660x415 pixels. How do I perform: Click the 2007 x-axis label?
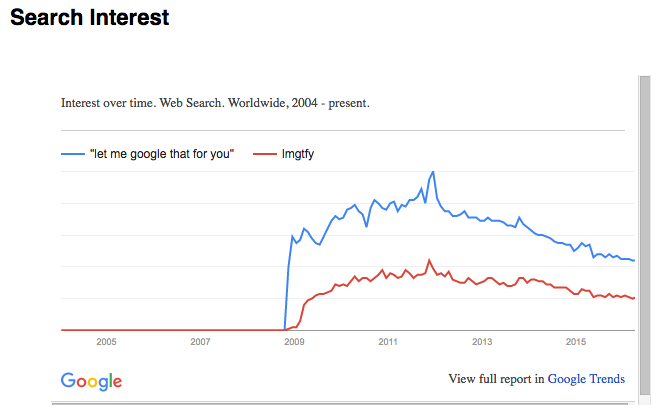200,342
